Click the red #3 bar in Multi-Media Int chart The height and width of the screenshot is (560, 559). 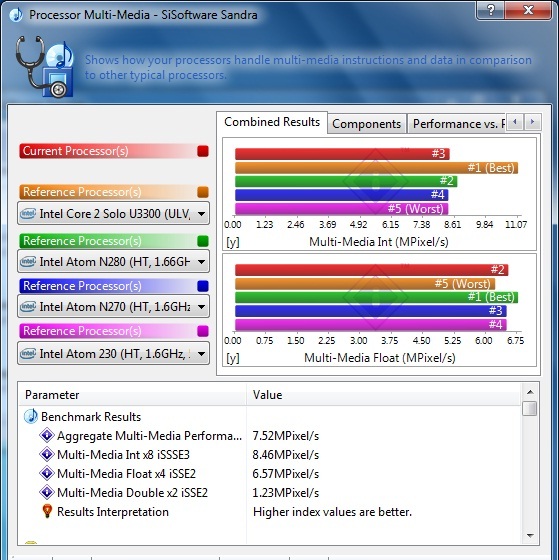[x=342, y=154]
